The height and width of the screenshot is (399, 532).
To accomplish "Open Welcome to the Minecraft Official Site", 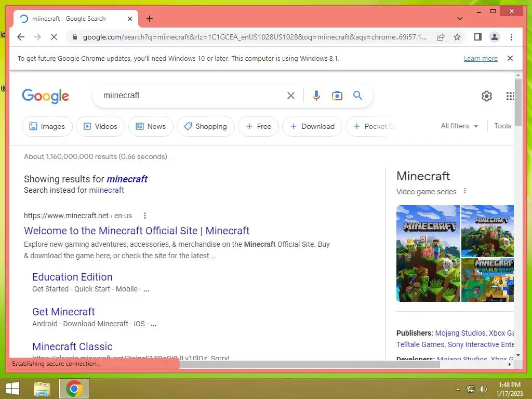I will [x=137, y=231].
